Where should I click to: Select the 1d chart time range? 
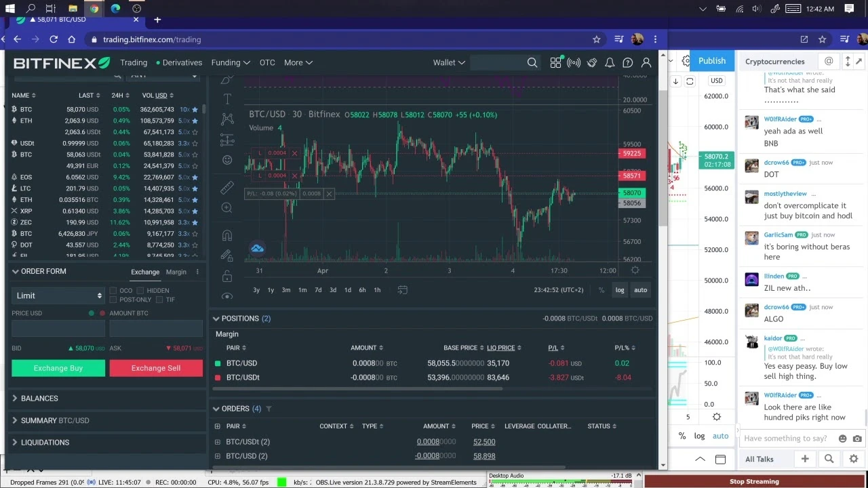[x=348, y=290]
